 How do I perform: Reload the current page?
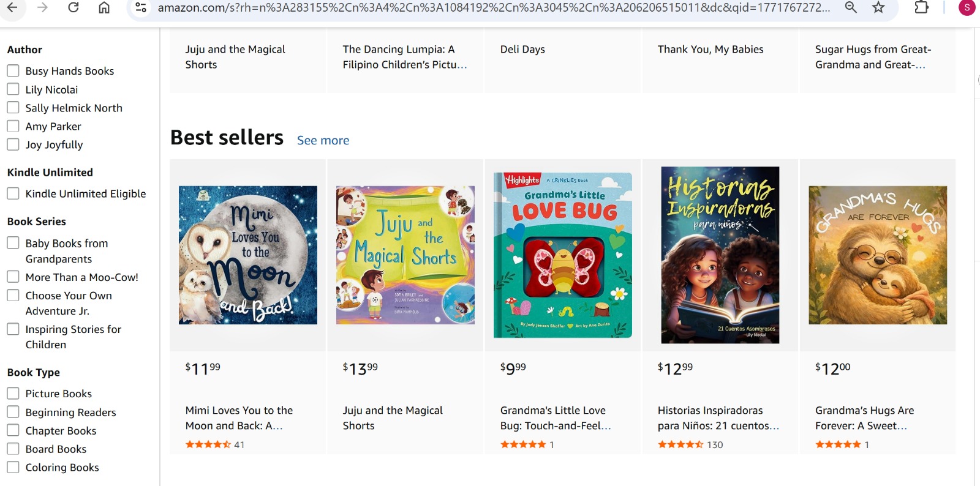[x=73, y=7]
